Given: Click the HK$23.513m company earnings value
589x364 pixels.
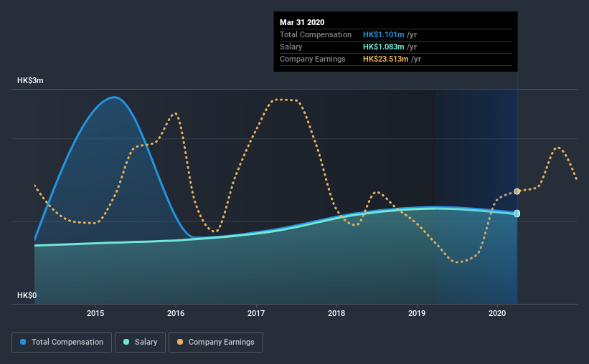Looking at the screenshot, I should point(386,59).
